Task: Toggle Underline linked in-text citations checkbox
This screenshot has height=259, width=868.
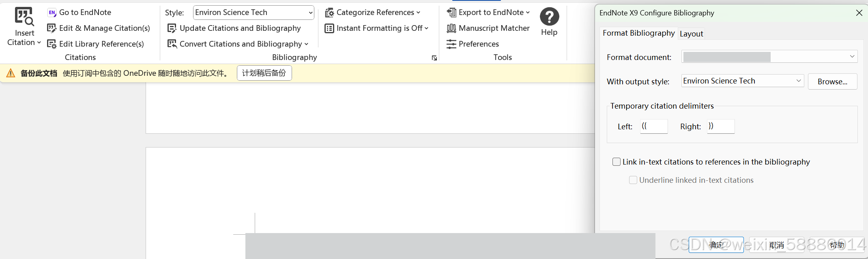Action: [x=633, y=180]
